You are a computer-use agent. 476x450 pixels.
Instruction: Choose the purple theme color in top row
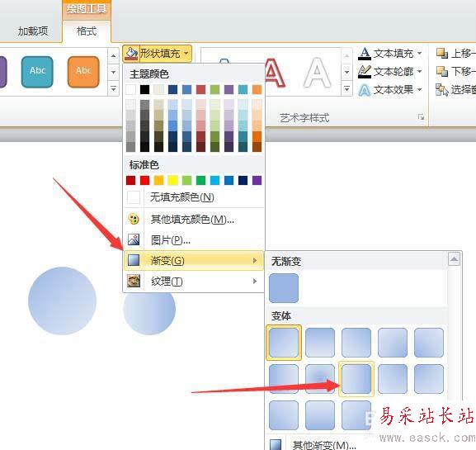point(229,90)
